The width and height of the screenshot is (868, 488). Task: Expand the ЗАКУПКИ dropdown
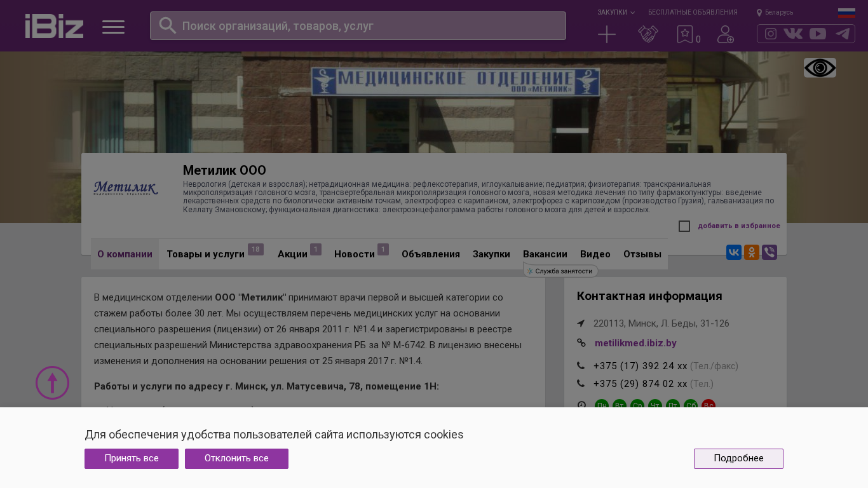pyautogui.click(x=616, y=12)
